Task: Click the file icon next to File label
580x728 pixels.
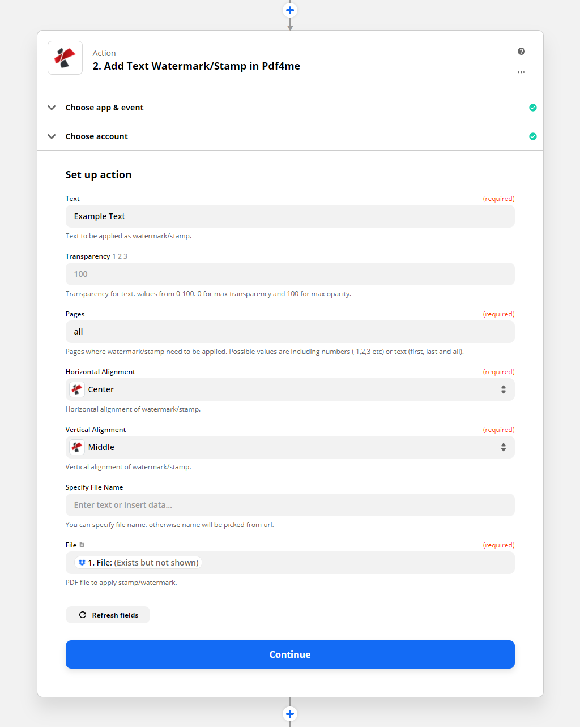Action: coord(82,545)
